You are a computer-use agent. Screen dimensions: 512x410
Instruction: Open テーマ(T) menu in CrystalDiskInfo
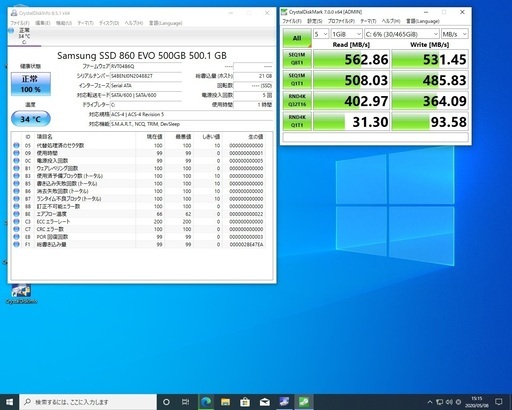pyautogui.click(x=85, y=23)
